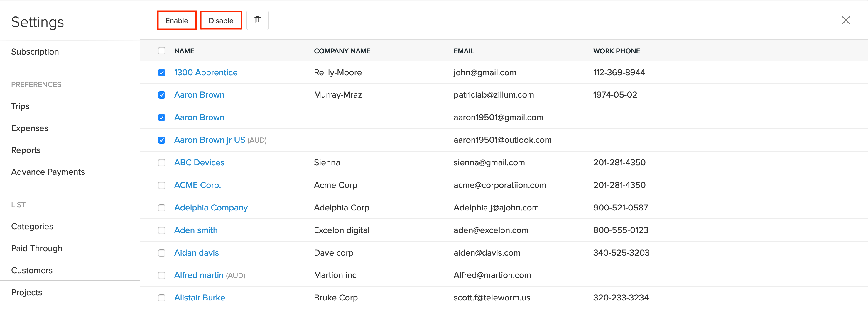Close the settings panel with X
The height and width of the screenshot is (309, 868).
point(845,20)
